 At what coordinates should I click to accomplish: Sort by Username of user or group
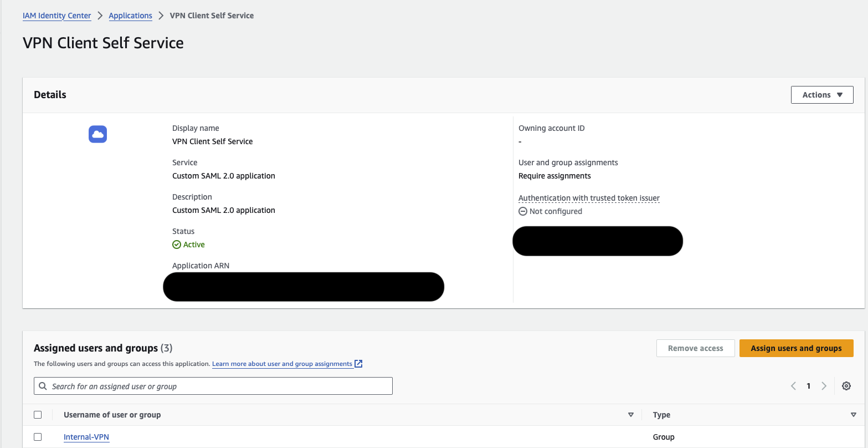pos(630,415)
